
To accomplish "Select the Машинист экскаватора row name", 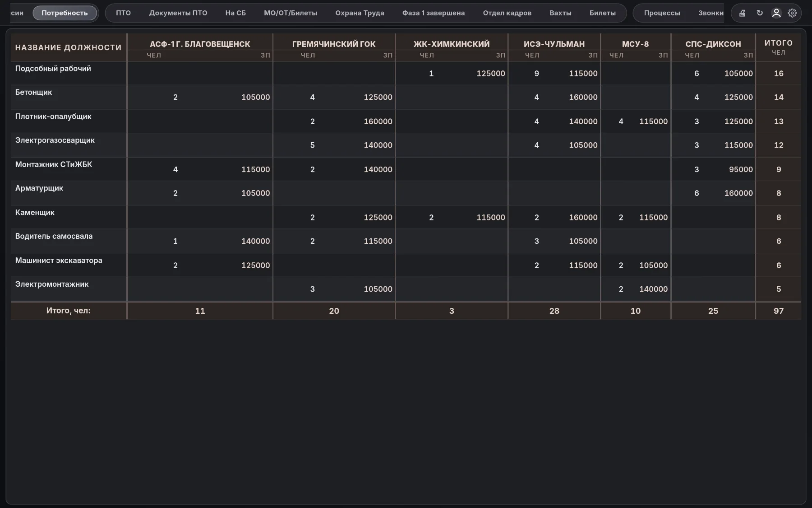I will pos(59,261).
